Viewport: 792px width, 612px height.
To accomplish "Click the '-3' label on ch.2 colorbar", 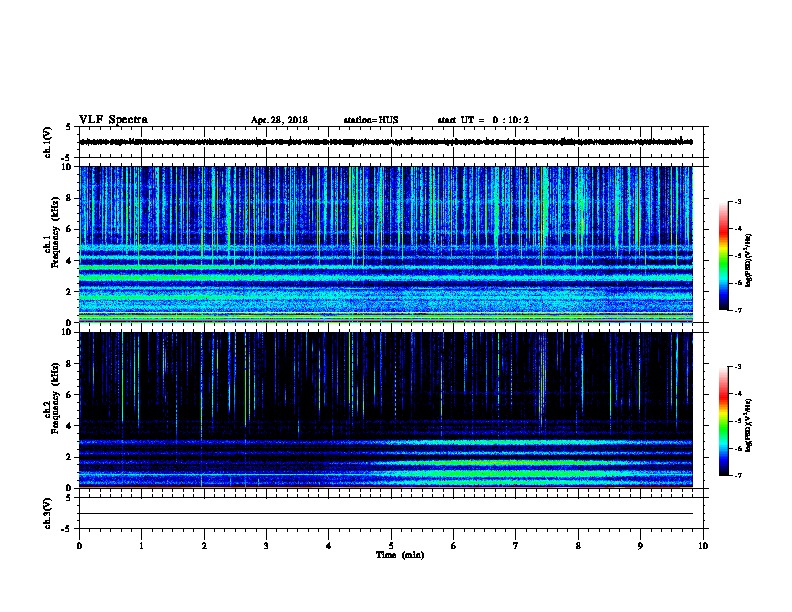I will pos(737,367).
